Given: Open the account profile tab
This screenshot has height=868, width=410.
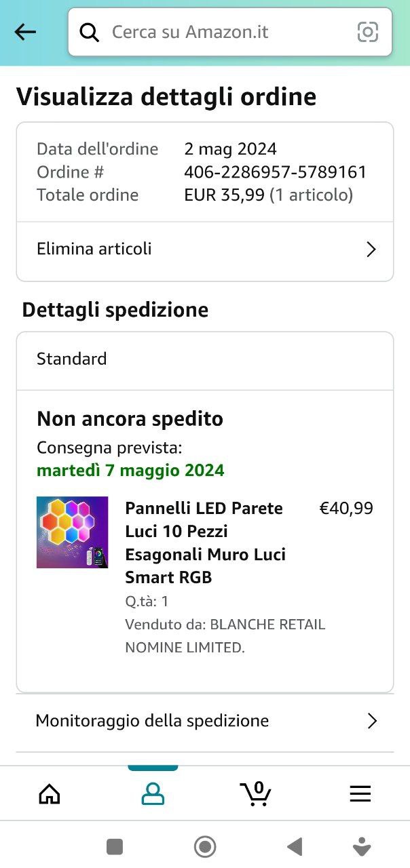Looking at the screenshot, I should click(x=153, y=793).
